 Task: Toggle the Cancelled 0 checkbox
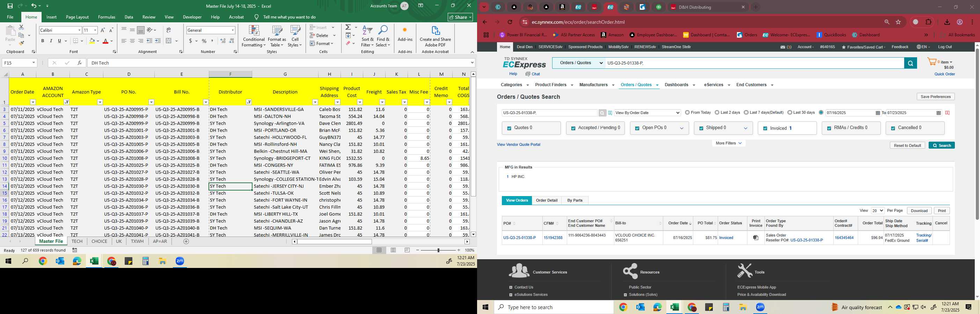(x=893, y=128)
